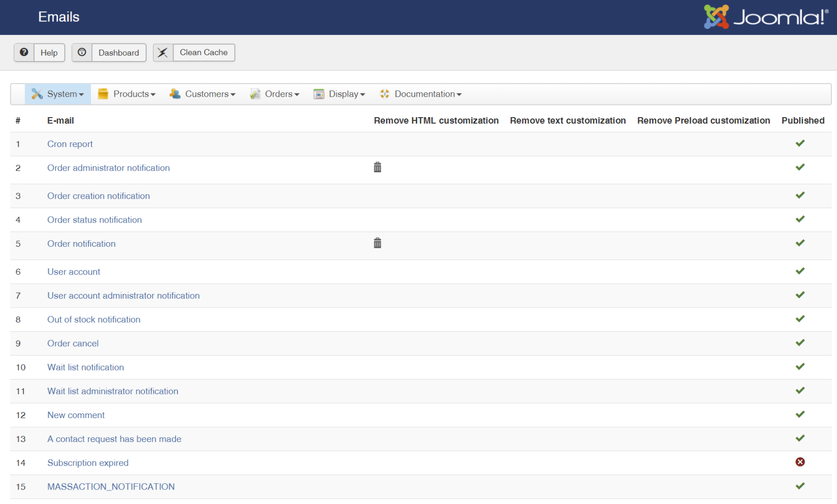Open A contact request has been made

pyautogui.click(x=114, y=439)
